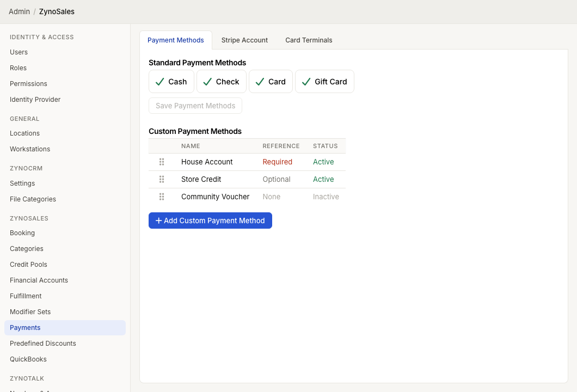Image resolution: width=577 pixels, height=392 pixels.
Task: Toggle the Cash payment method
Action: (x=171, y=82)
